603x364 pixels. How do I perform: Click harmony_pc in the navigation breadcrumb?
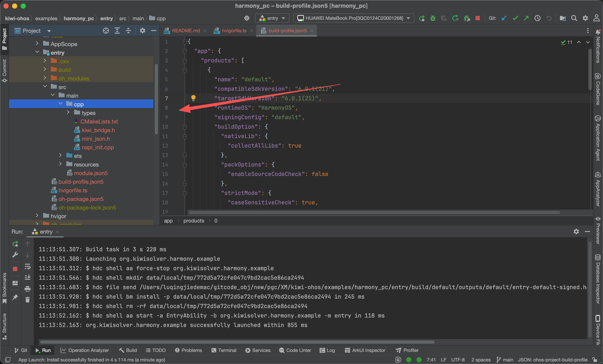[79, 19]
